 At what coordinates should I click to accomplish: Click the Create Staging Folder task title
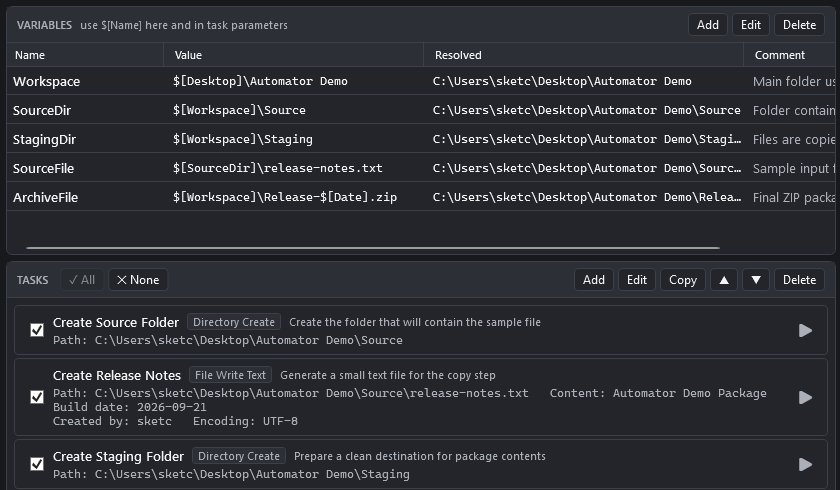(x=118, y=456)
